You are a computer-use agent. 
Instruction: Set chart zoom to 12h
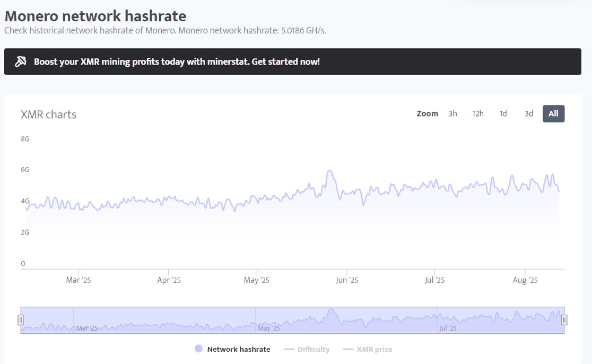click(477, 113)
